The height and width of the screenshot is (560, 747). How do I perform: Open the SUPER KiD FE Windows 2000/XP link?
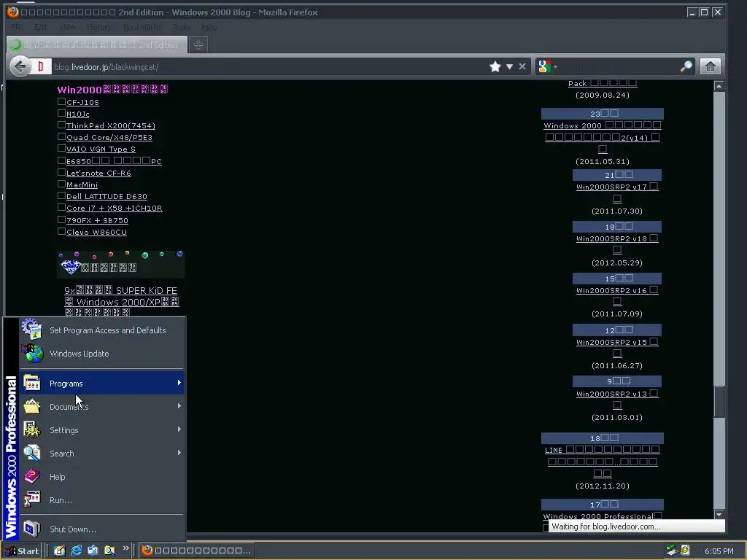(x=122, y=301)
